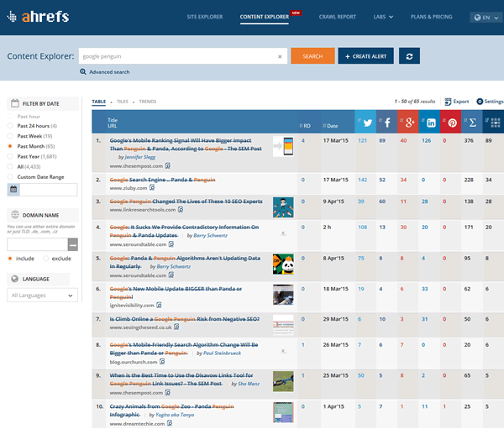Open the All Languages dropdown
504x429 pixels.
tap(42, 295)
